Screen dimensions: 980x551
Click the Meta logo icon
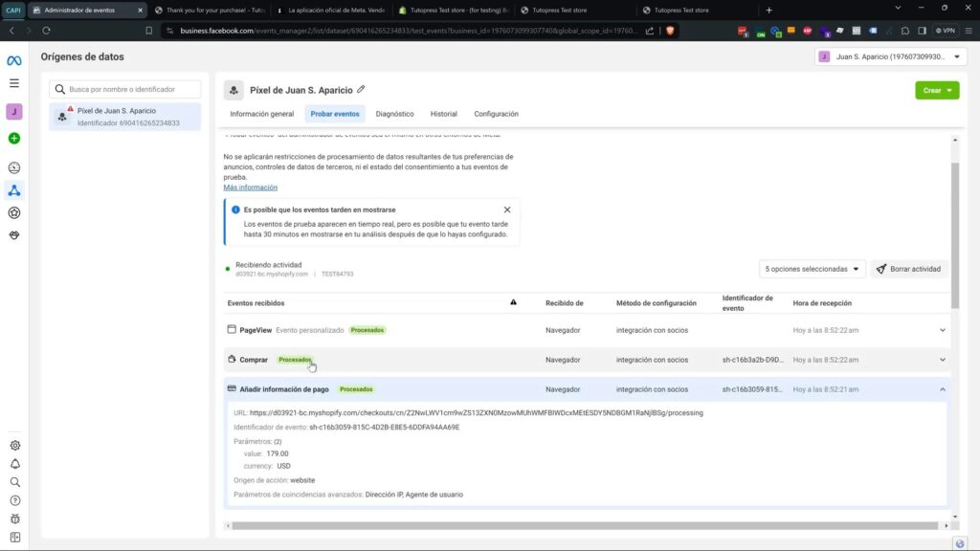click(13, 60)
